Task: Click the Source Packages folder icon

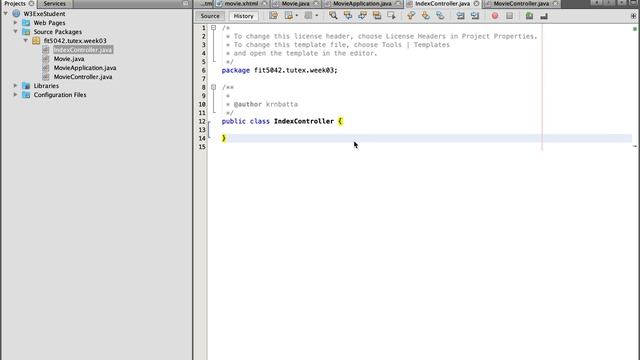Action: [x=26, y=31]
